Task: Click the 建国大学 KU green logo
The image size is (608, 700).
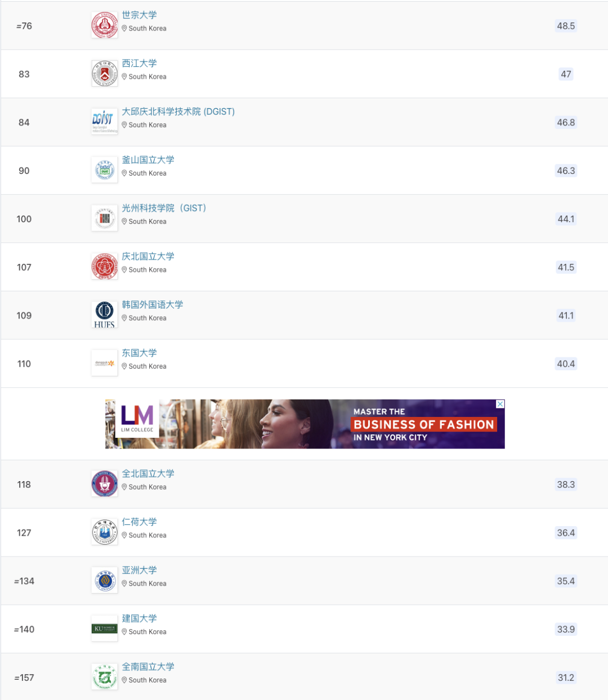Action: coord(105,629)
